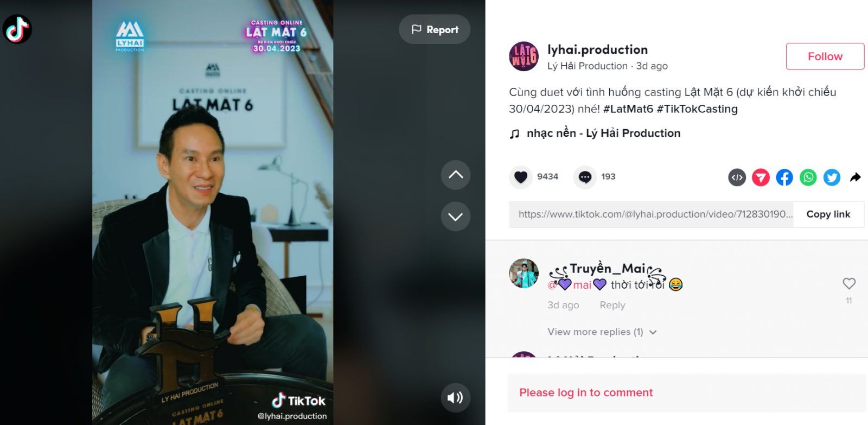The height and width of the screenshot is (425, 868).
Task: Mute the video sound
Action: pyautogui.click(x=455, y=398)
